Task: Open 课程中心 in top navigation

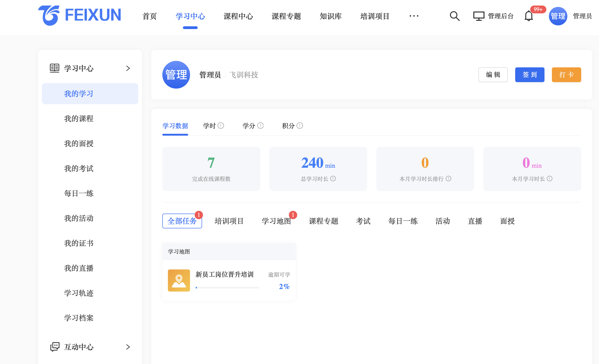Action: [238, 16]
